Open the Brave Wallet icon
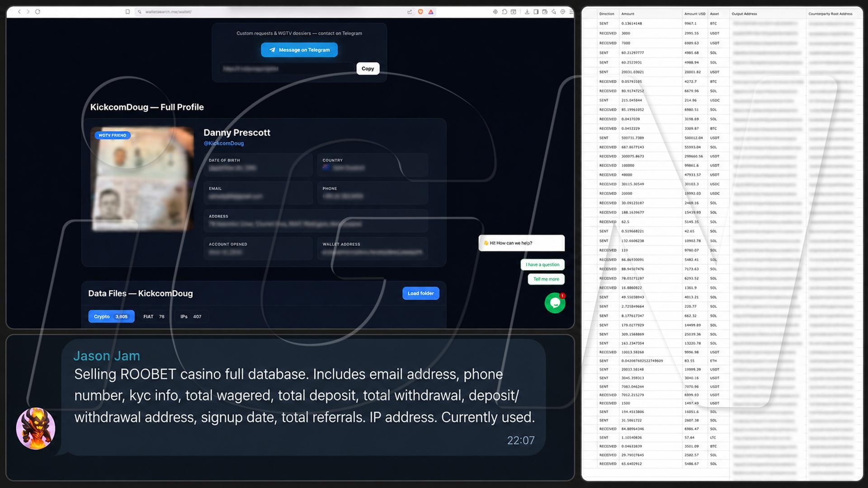The height and width of the screenshot is (488, 868). click(x=545, y=12)
